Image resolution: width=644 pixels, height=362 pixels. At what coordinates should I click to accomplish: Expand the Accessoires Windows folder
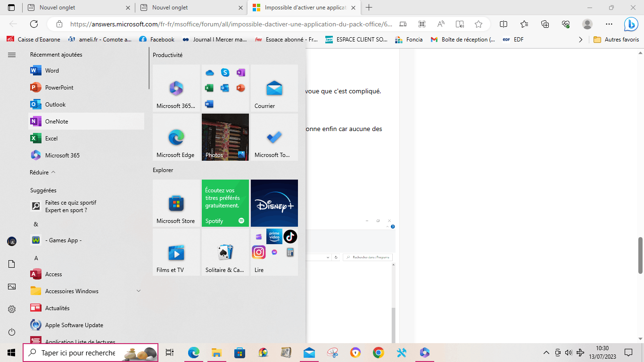pos(86,291)
